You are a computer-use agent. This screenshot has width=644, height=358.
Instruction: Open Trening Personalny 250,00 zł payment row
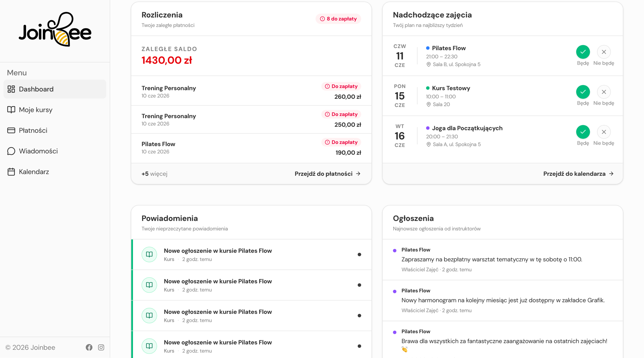[251, 119]
